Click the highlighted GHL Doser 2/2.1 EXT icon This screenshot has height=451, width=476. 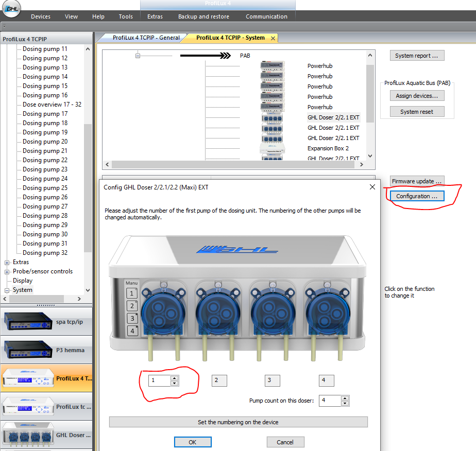(273, 117)
